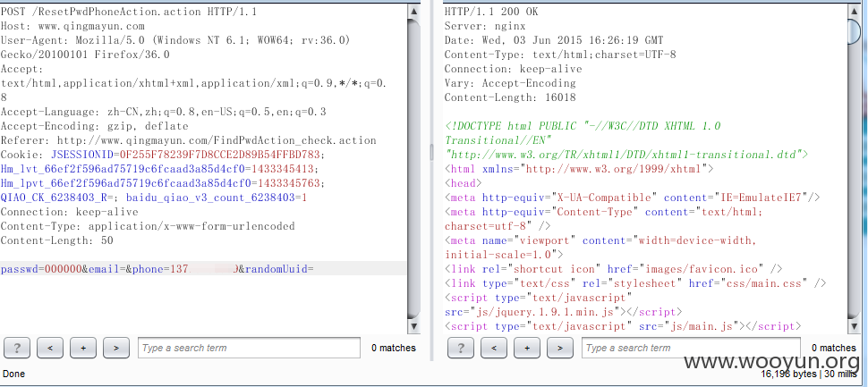Go to previous match in the request pane
Screen dimensions: 868x387
coord(50,348)
